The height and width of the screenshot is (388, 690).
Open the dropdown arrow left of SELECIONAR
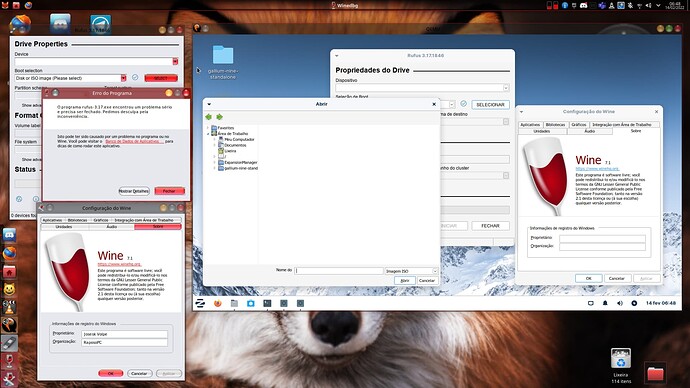click(451, 105)
